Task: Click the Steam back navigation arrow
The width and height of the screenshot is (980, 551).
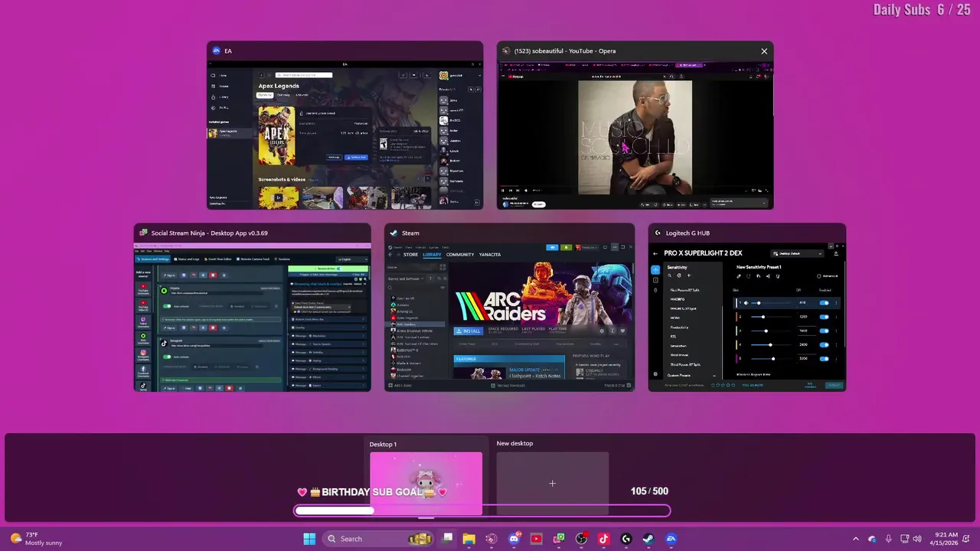Action: 390,255
